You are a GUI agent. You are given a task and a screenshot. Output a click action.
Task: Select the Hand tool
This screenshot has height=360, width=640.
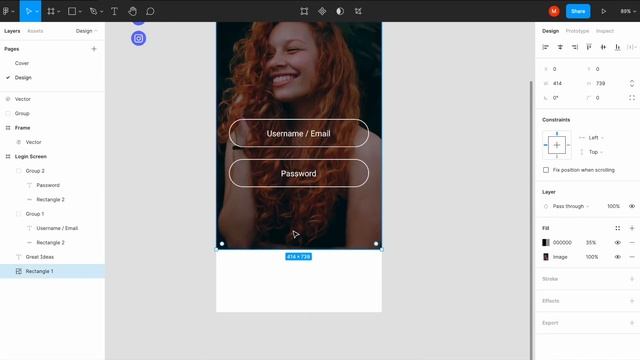[132, 11]
